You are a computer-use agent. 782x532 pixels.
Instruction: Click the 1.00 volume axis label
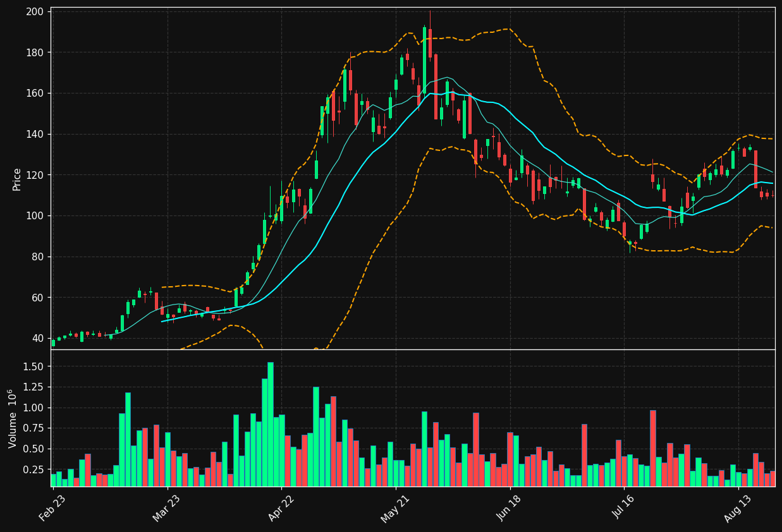pos(34,408)
